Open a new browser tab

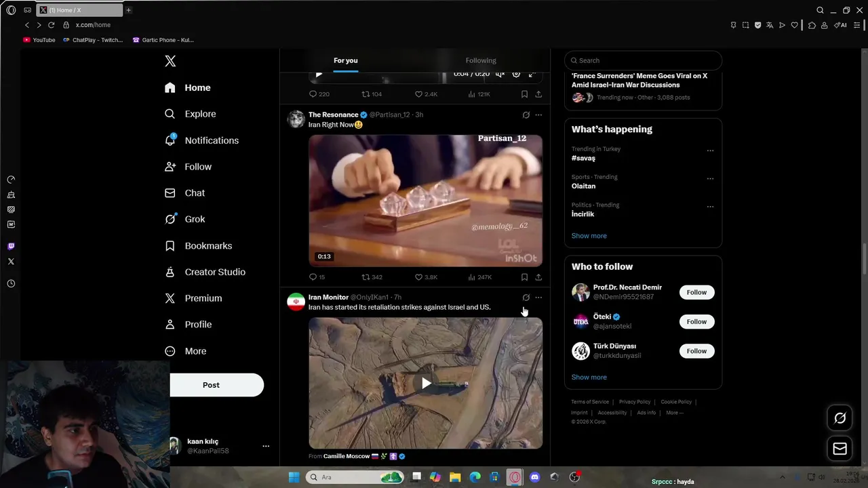point(128,10)
